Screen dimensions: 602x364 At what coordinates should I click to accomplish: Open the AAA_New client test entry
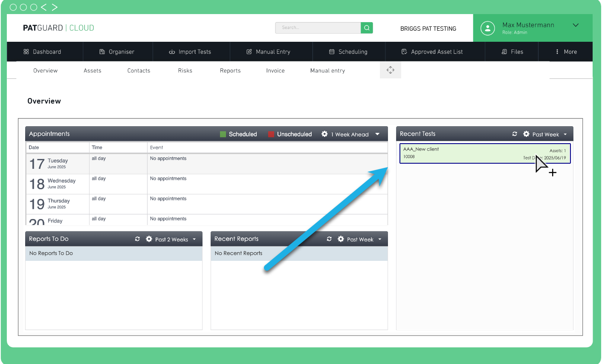(x=485, y=153)
